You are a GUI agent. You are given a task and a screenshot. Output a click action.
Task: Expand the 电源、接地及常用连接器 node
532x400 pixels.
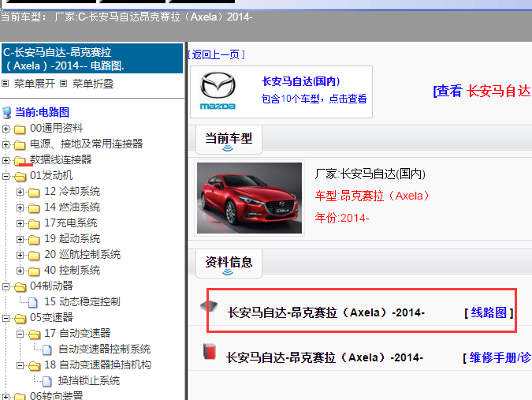[6, 144]
